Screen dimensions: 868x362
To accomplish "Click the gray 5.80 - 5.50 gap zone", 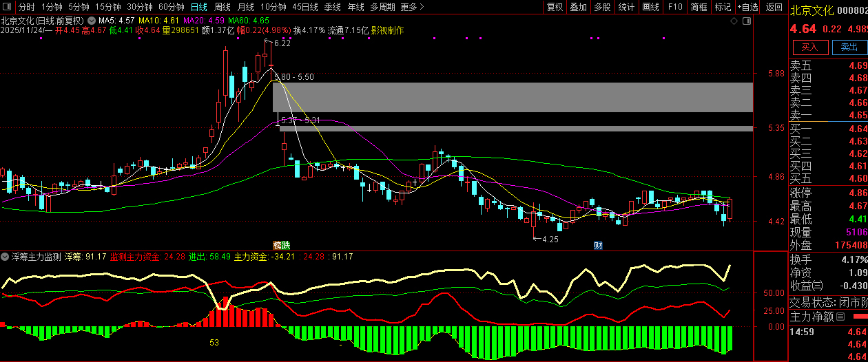I will 513,97.
